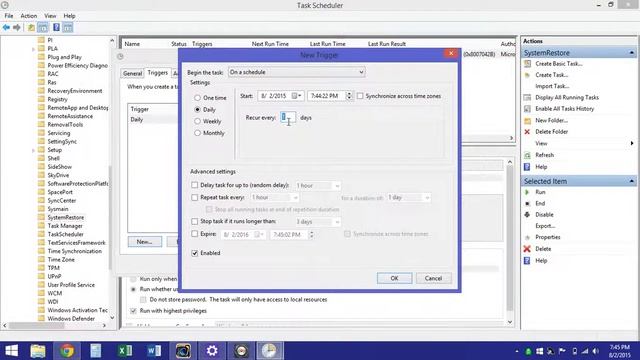Open the Action menu
The image size is (640, 360).
point(29,16)
